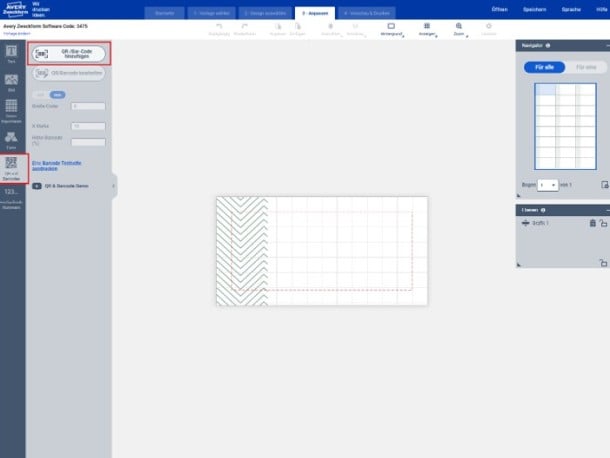The width and height of the screenshot is (610, 458).
Task: Open the Text tool in sidebar
Action: 11,54
